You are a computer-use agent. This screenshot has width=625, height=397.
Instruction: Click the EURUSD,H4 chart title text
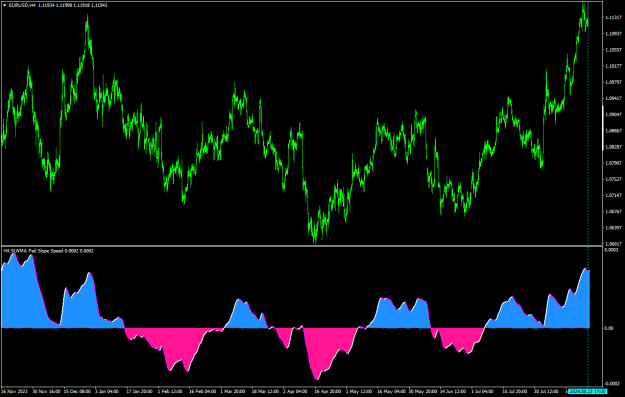(x=22, y=5)
